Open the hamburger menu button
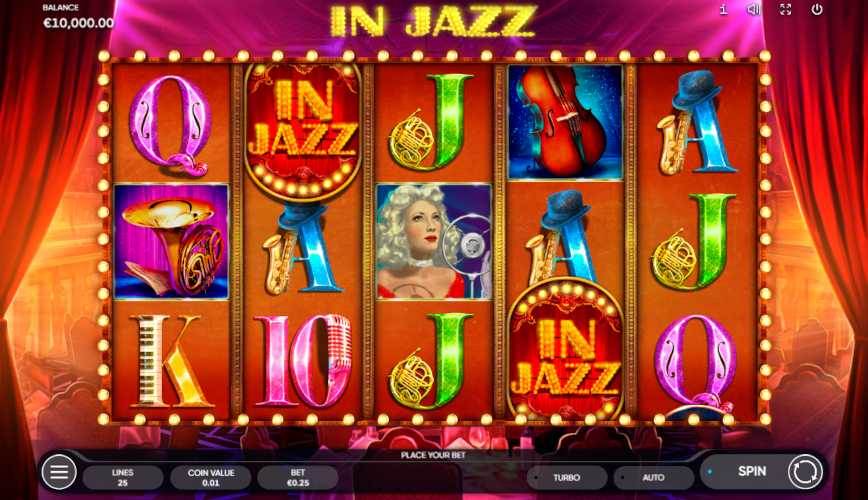This screenshot has height=500, width=868. pyautogui.click(x=59, y=472)
